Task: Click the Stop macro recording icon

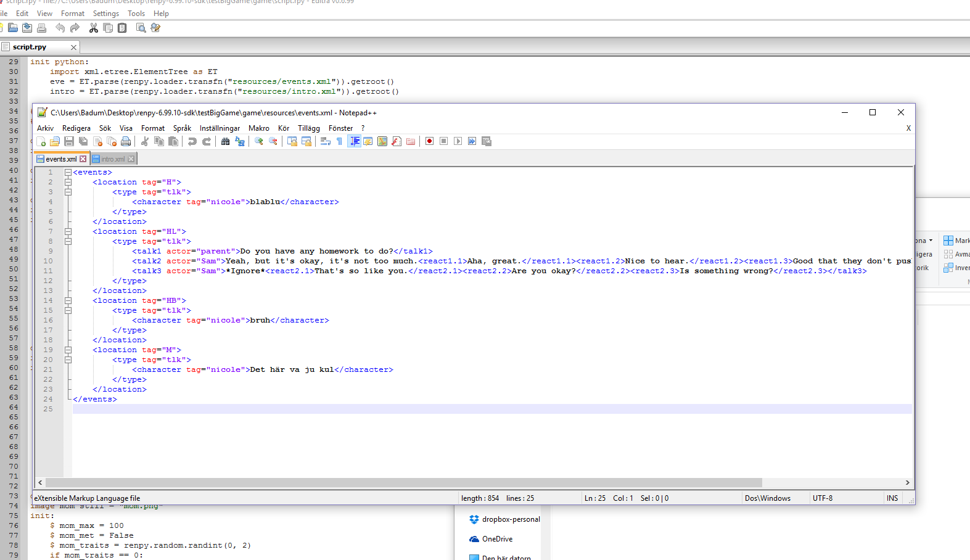Action: point(444,141)
